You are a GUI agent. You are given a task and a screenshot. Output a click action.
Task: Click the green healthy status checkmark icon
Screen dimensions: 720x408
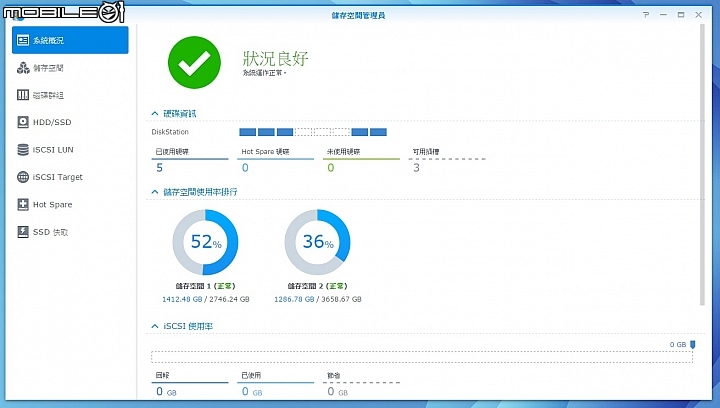click(x=194, y=62)
